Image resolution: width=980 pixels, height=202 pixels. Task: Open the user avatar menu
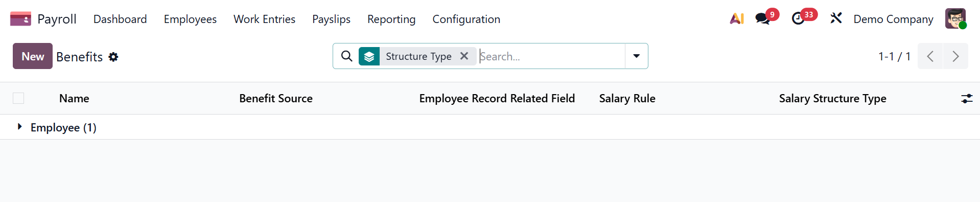point(955,19)
